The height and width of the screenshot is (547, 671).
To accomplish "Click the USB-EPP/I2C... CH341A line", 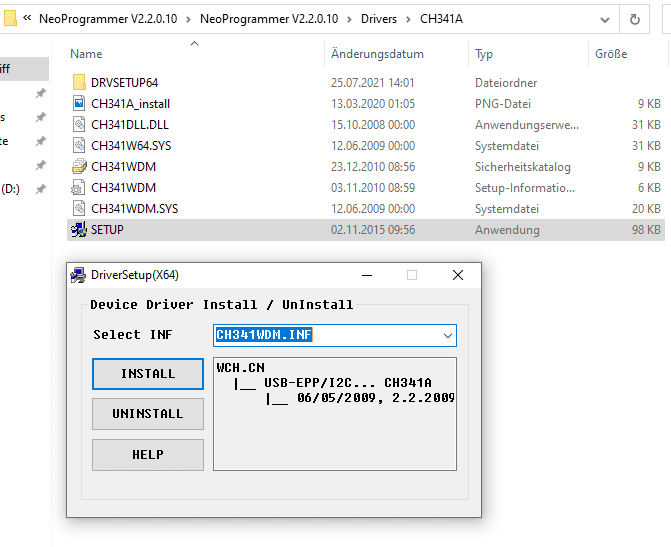I will [x=333, y=383].
